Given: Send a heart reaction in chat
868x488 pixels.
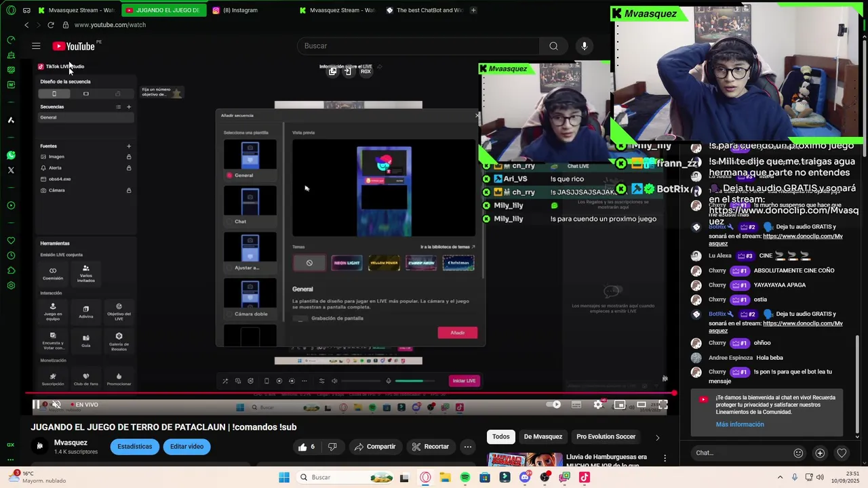Looking at the screenshot, I should click(842, 453).
